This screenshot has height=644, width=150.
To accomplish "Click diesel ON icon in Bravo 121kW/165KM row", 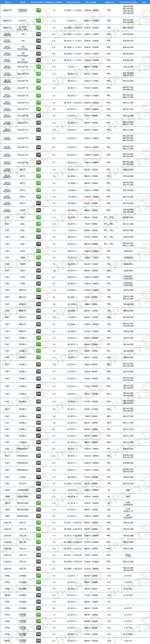I will coord(38,331).
